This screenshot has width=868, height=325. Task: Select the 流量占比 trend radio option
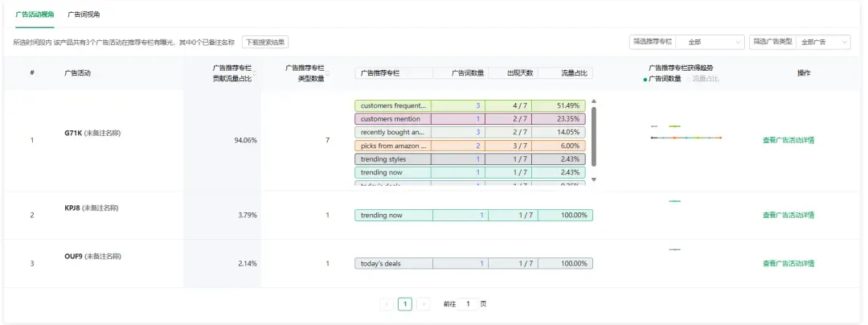(x=703, y=79)
